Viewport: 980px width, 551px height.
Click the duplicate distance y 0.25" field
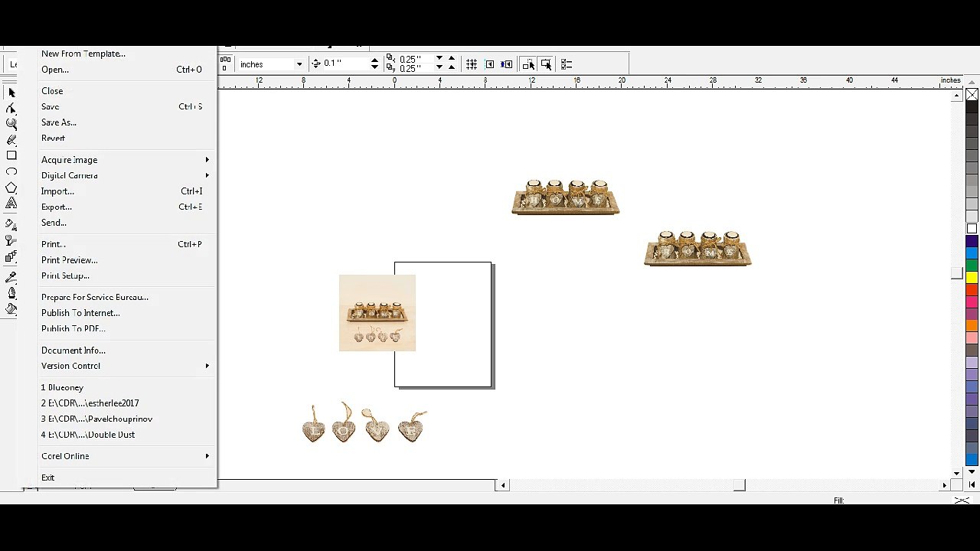coord(416,68)
